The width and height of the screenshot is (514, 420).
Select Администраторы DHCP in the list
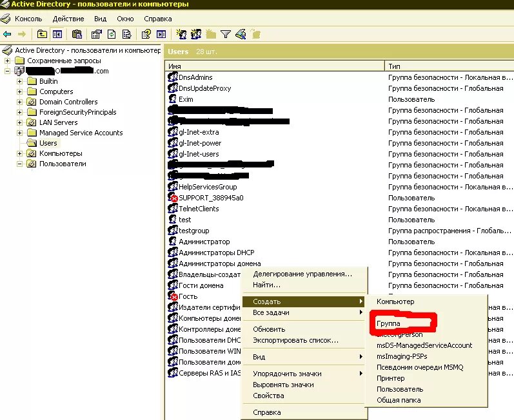tap(216, 253)
